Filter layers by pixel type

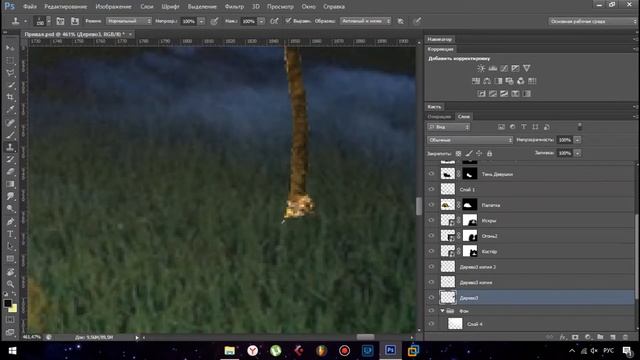(x=501, y=127)
